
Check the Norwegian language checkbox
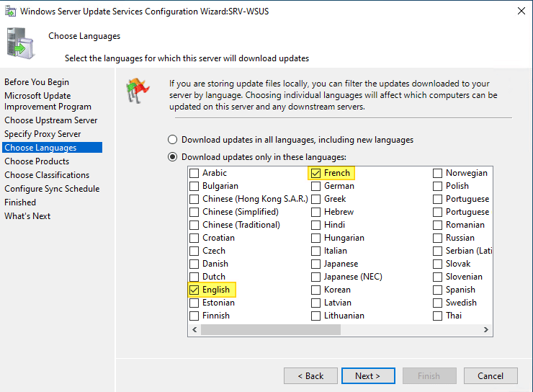tap(437, 173)
